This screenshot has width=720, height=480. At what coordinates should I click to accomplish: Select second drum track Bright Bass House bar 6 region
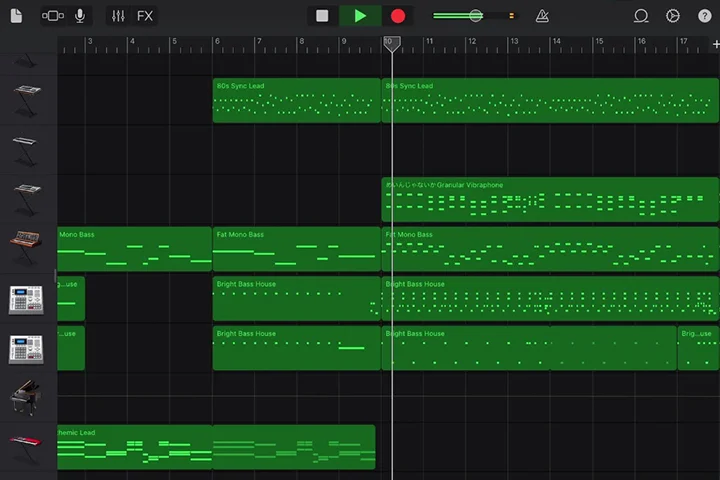tap(297, 348)
